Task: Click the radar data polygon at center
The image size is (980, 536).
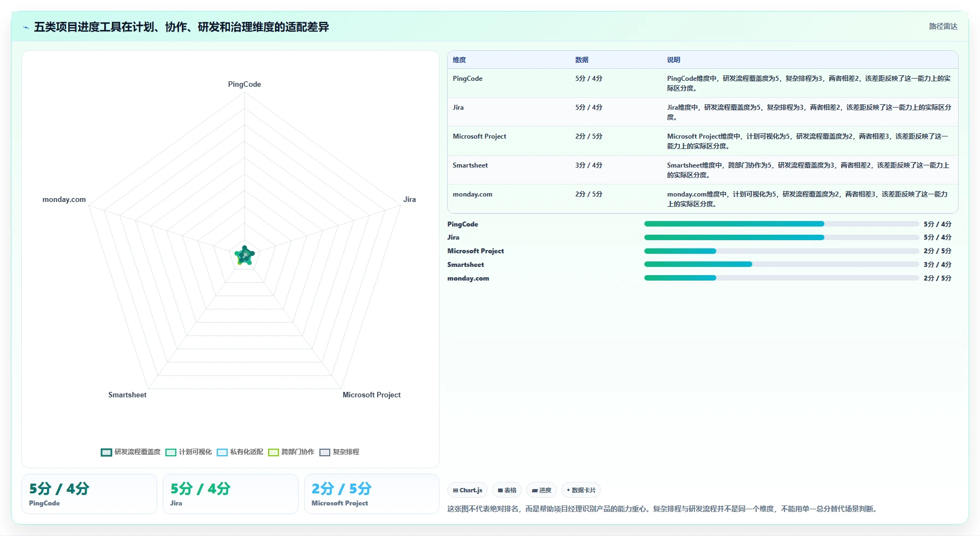Action: pos(245,255)
